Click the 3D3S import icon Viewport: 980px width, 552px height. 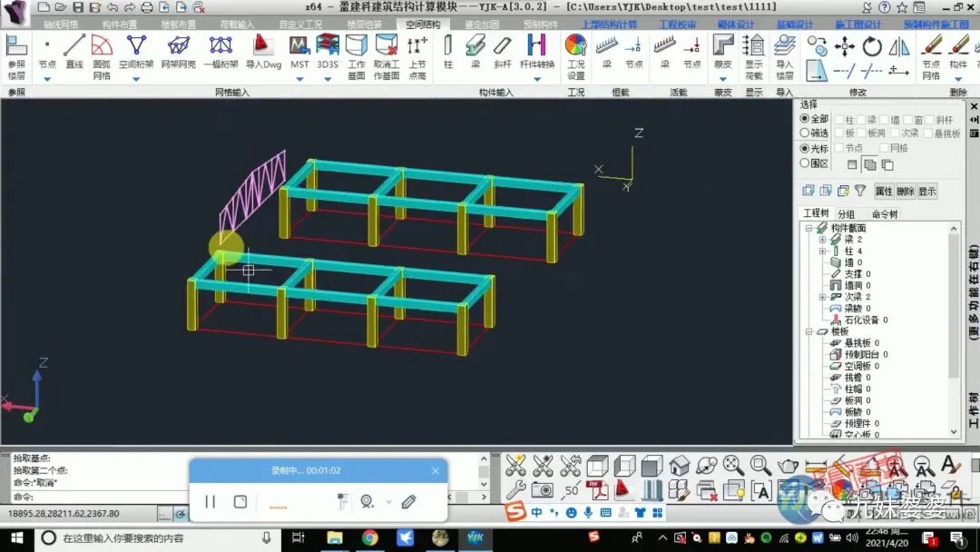(x=328, y=54)
